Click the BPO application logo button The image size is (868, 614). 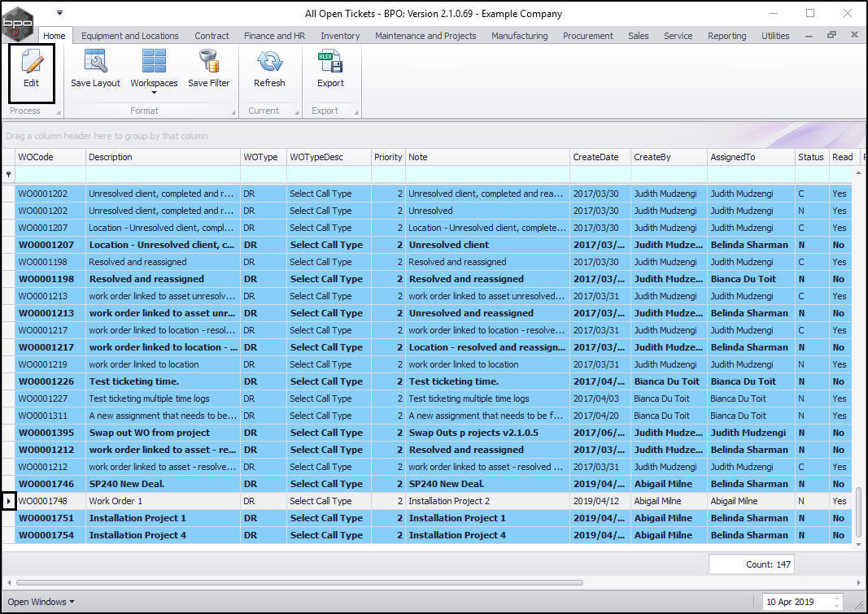point(18,23)
